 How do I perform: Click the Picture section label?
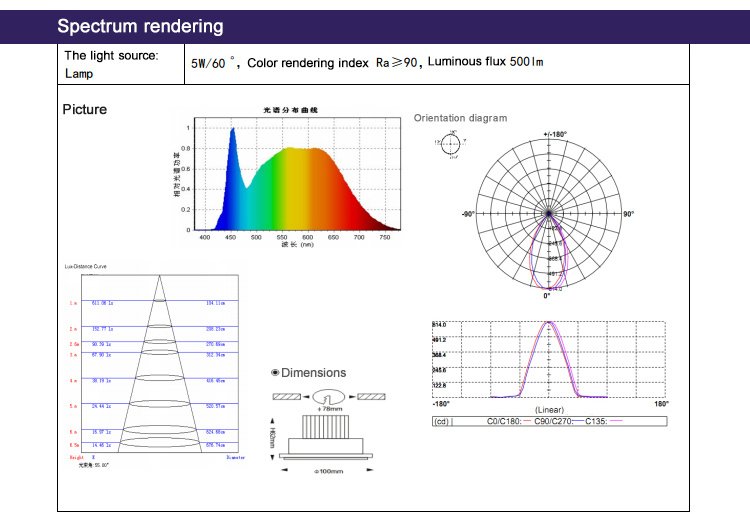pos(85,109)
